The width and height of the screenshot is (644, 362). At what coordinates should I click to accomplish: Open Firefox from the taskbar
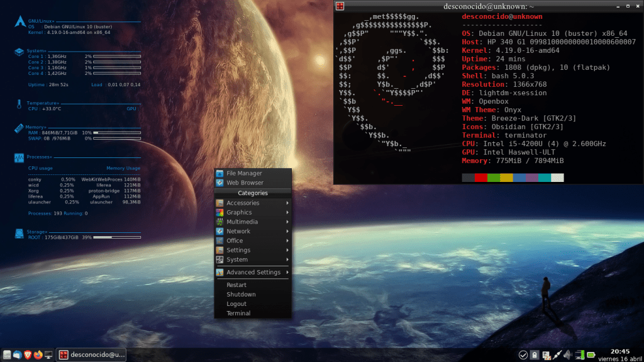[38, 355]
